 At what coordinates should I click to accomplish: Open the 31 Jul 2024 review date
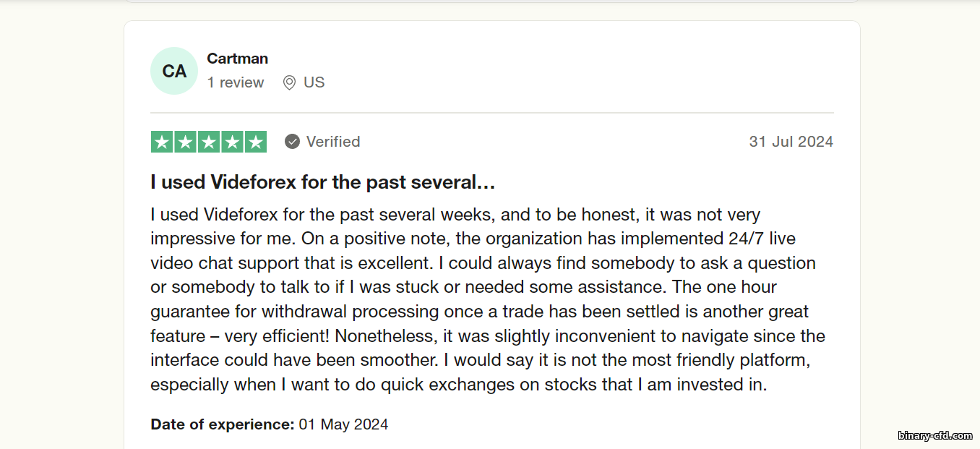pyautogui.click(x=791, y=142)
